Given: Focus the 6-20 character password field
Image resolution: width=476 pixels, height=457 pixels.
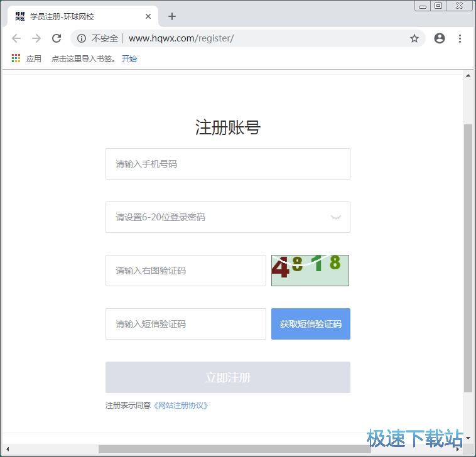Looking at the screenshot, I should [x=217, y=217].
